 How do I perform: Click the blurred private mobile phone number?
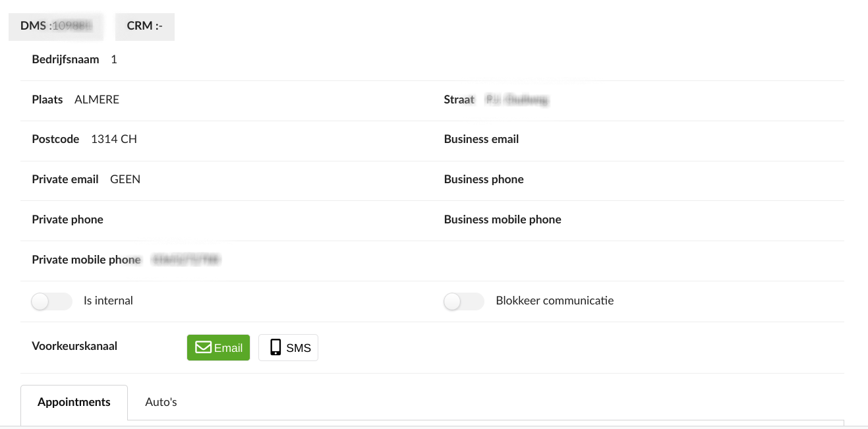(x=186, y=260)
